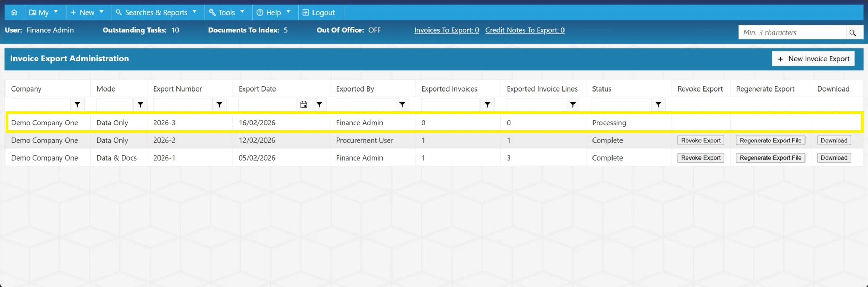Sort by the Exported Invoice Lines header
The width and height of the screenshot is (868, 287).
click(542, 89)
